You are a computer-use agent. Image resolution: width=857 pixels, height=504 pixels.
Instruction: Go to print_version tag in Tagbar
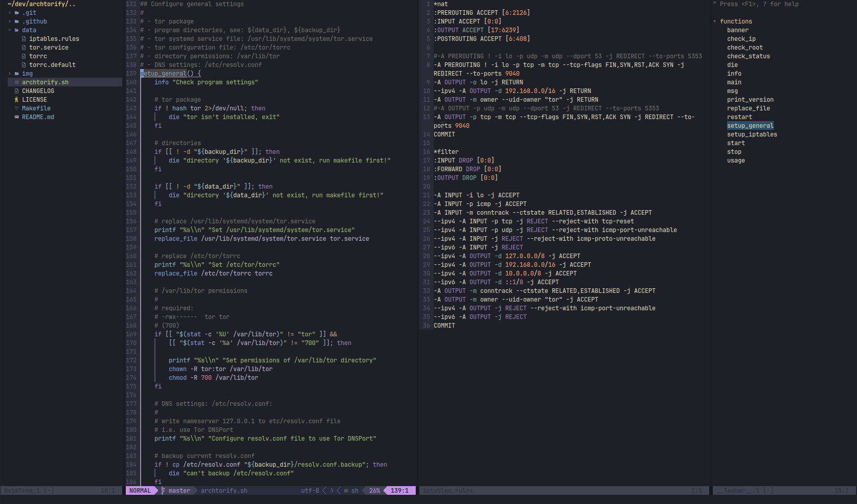click(750, 100)
